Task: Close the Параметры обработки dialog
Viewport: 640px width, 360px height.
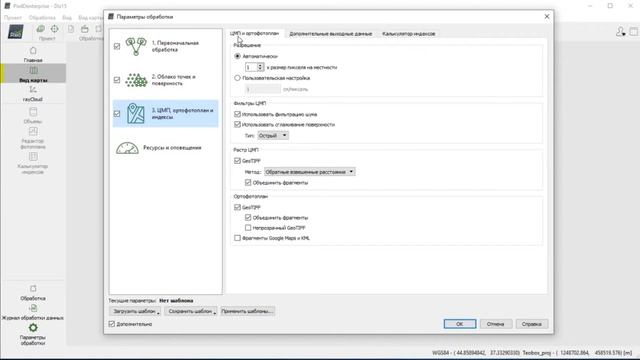Action: (x=547, y=17)
